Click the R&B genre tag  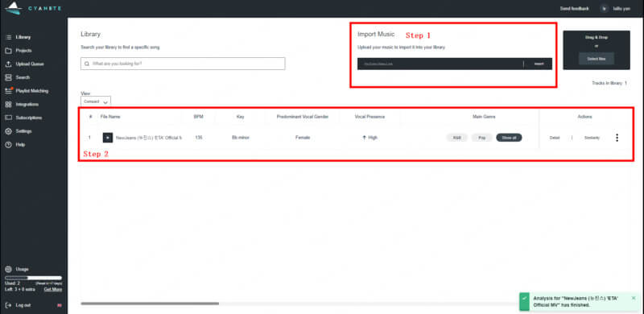pos(456,138)
